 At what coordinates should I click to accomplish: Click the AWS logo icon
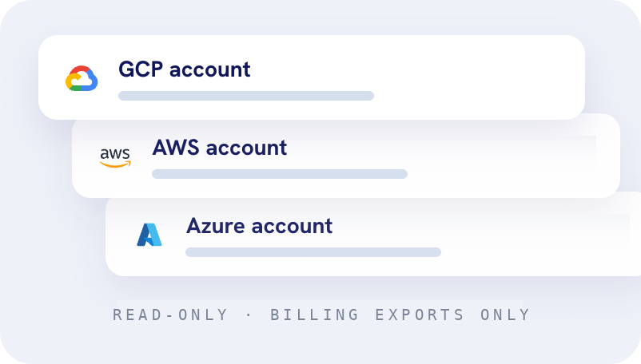pyautogui.click(x=115, y=157)
